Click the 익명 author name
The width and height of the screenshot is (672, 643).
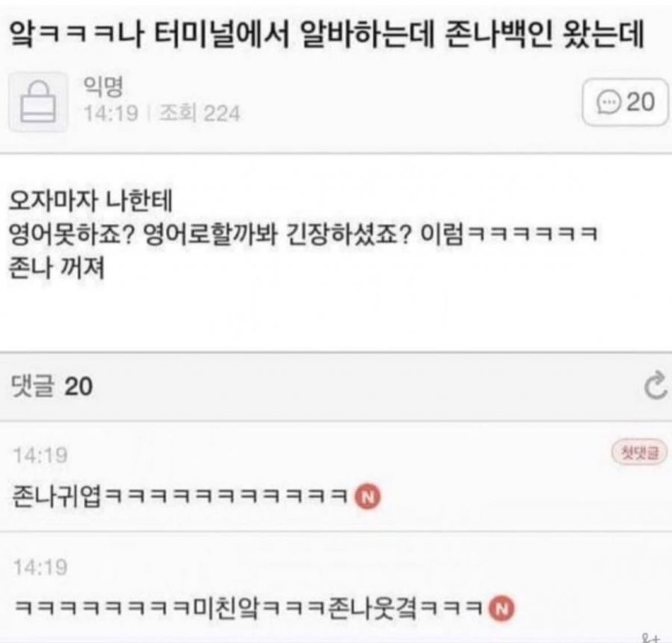(x=103, y=86)
